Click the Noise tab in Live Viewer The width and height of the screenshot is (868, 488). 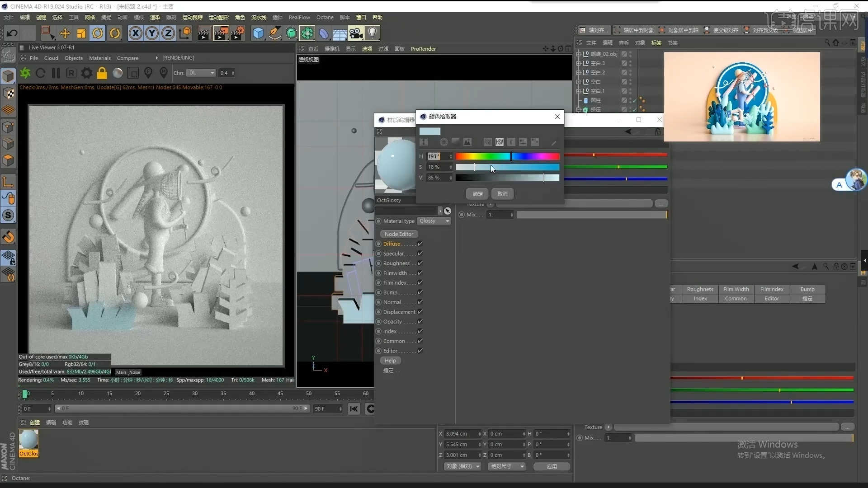tap(135, 372)
